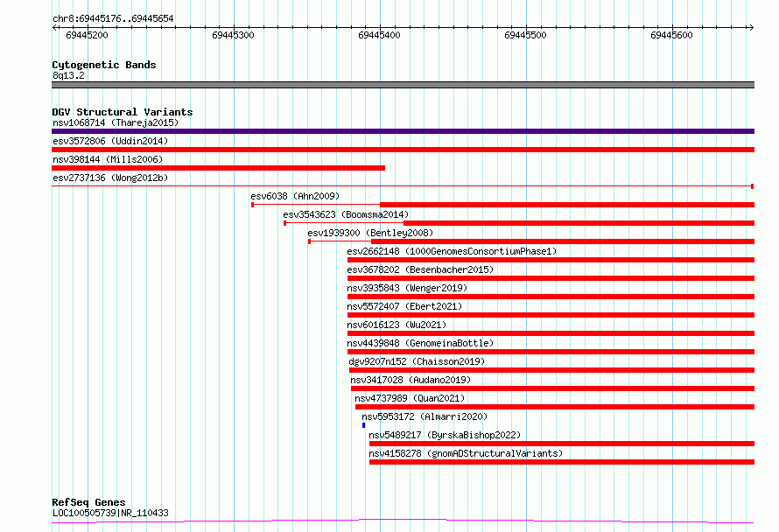Click the nsv6016123 Wu2021 red bar
The image size is (779, 532).
551,333
